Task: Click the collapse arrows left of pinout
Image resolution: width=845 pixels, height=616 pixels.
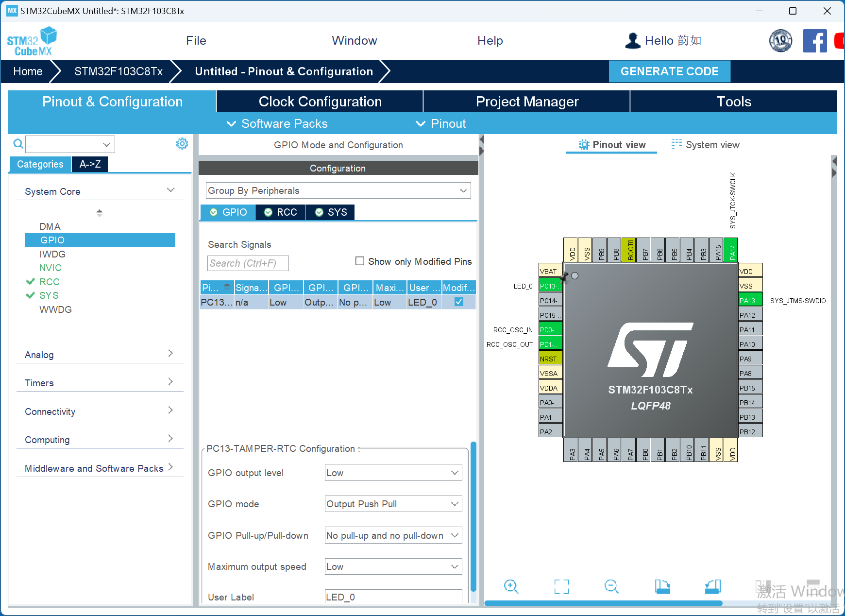Action: [481, 145]
